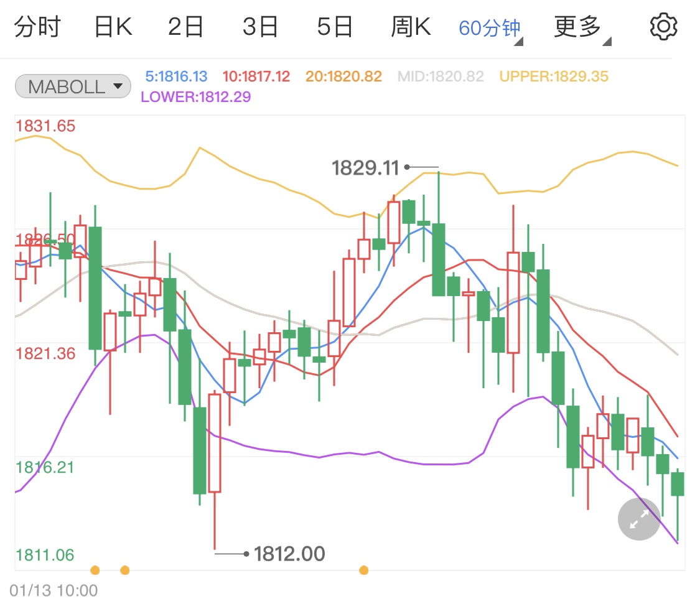Expand the 60分钟 interval dropdown
The height and width of the screenshot is (609, 700).
point(490,29)
